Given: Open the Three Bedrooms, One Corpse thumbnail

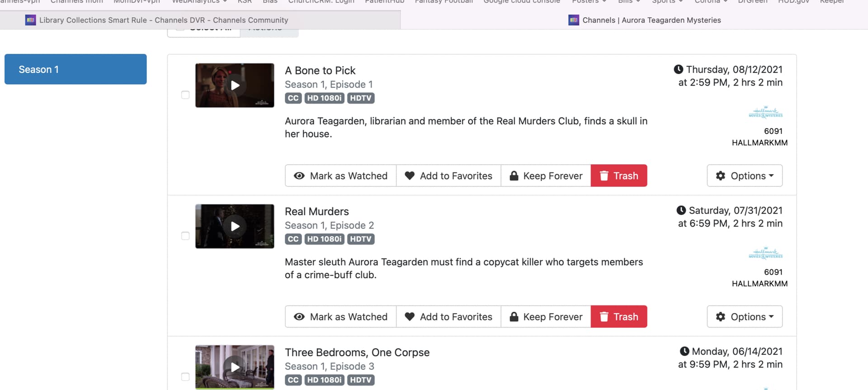Looking at the screenshot, I should [x=235, y=367].
